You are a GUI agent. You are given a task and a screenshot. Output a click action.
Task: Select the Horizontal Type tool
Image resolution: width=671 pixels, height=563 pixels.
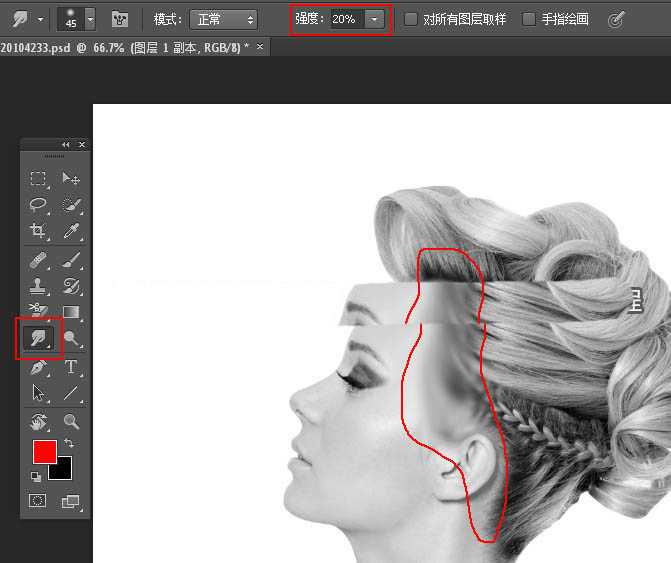pos(71,367)
